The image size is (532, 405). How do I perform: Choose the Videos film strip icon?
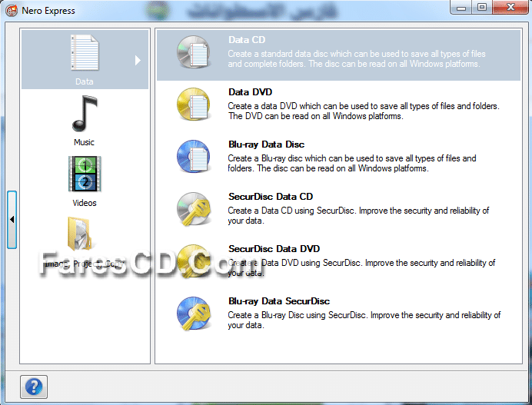point(85,174)
